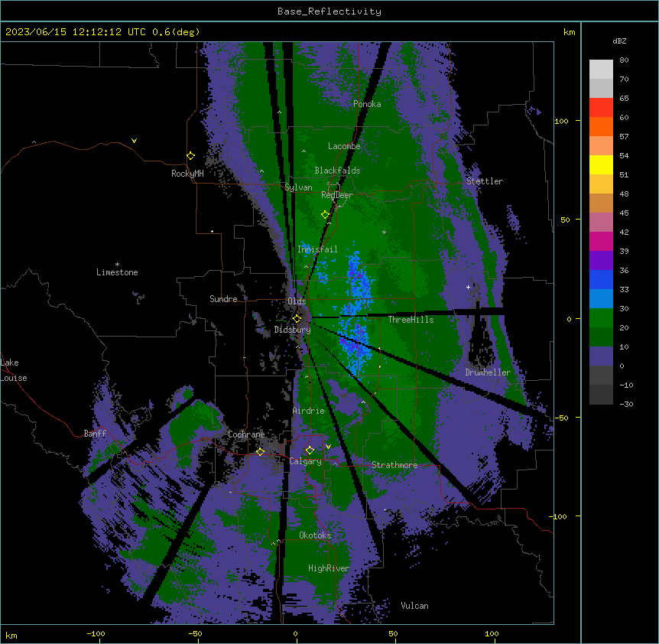Click the Vulcan town label

(x=414, y=606)
